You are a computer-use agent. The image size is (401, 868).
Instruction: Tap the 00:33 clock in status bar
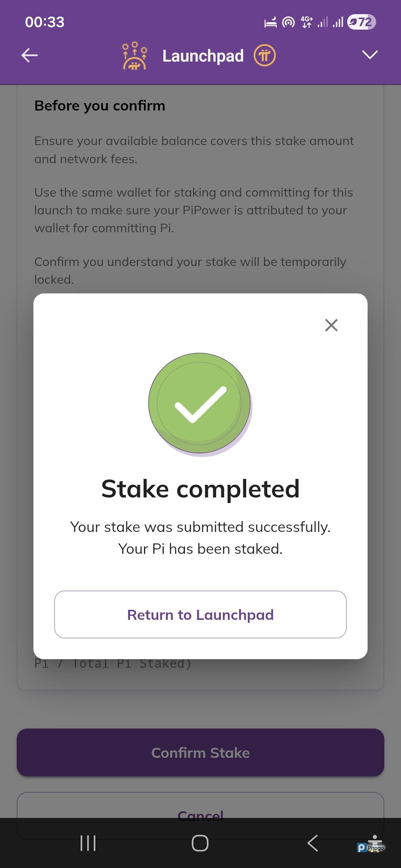[x=45, y=22]
